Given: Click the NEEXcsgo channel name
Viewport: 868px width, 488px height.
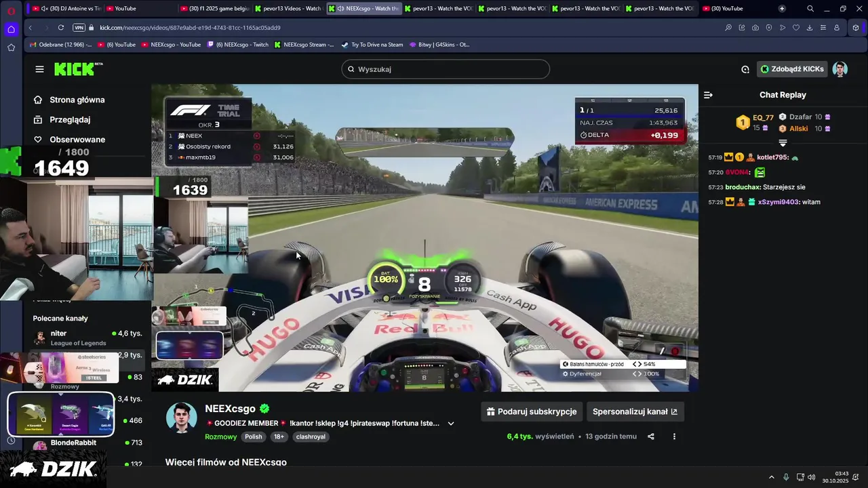Looking at the screenshot, I should click(x=230, y=409).
